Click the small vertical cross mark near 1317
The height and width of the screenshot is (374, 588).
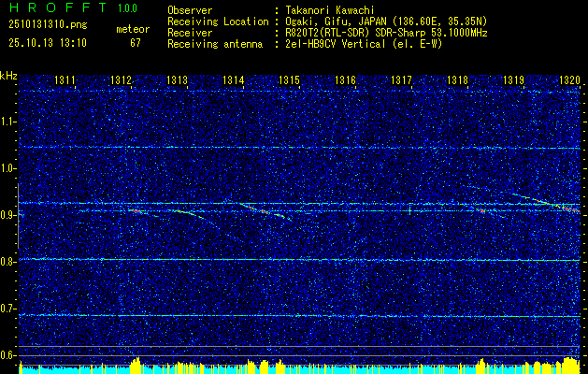coord(409,209)
